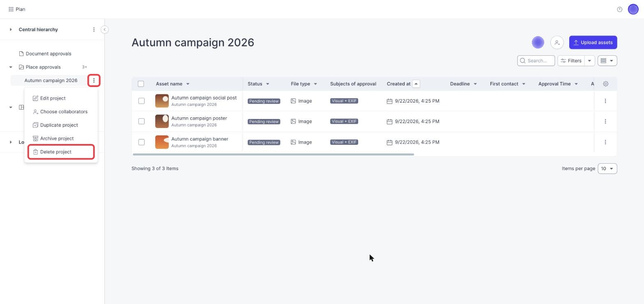Open the Asset name column sort dropdown
This screenshot has height=304, width=644.
pos(188,84)
